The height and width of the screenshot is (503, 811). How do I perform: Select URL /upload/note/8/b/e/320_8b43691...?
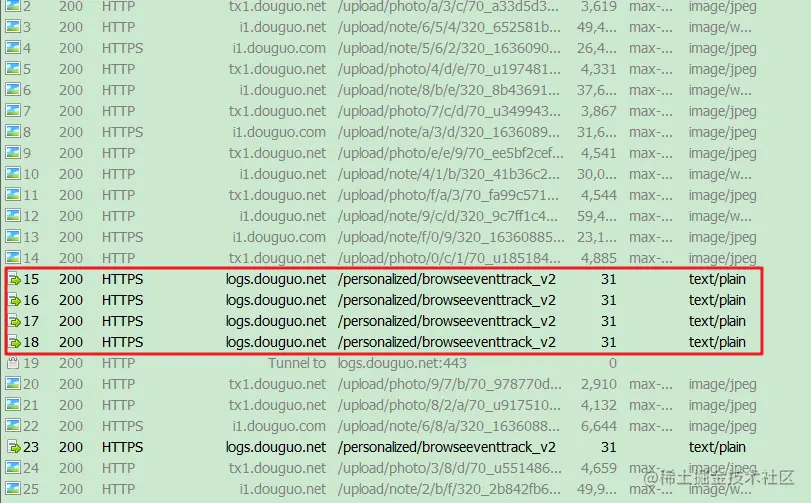coord(449,90)
